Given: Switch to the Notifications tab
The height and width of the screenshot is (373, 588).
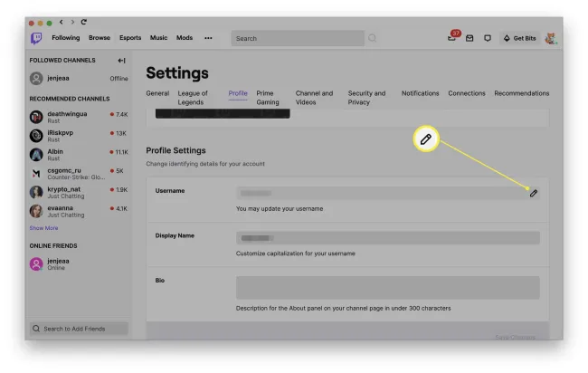Looking at the screenshot, I should click(x=420, y=93).
